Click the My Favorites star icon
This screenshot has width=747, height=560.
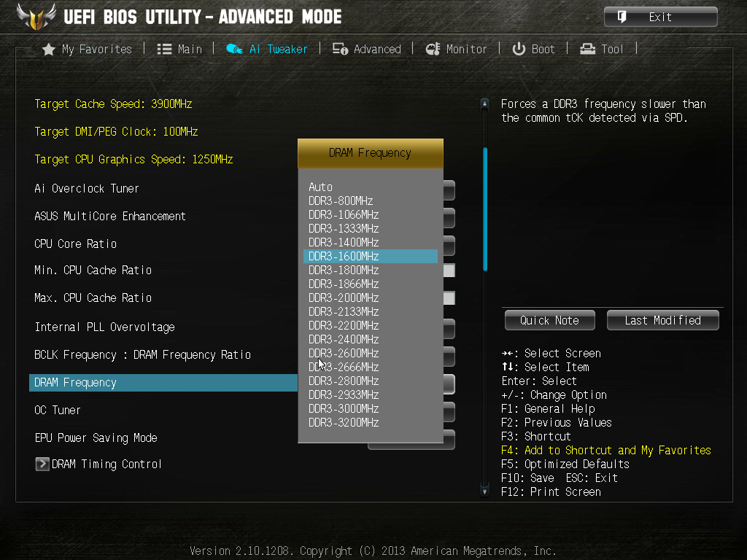49,49
